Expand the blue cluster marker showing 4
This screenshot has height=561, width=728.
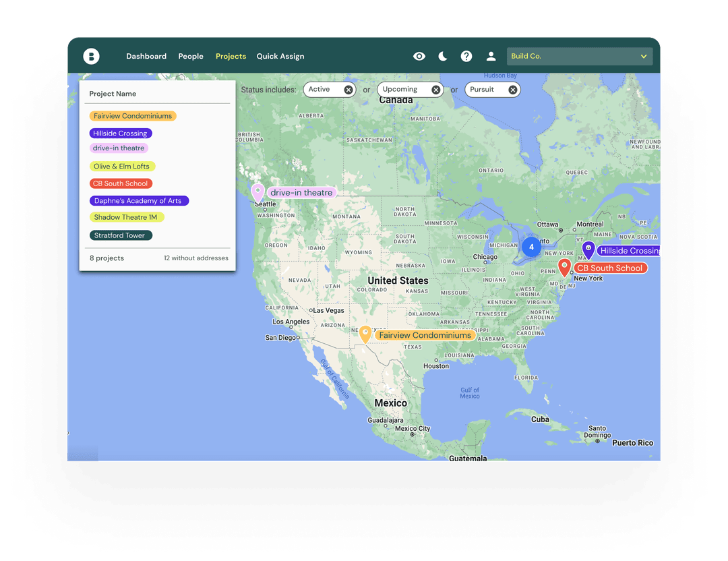pyautogui.click(x=531, y=247)
